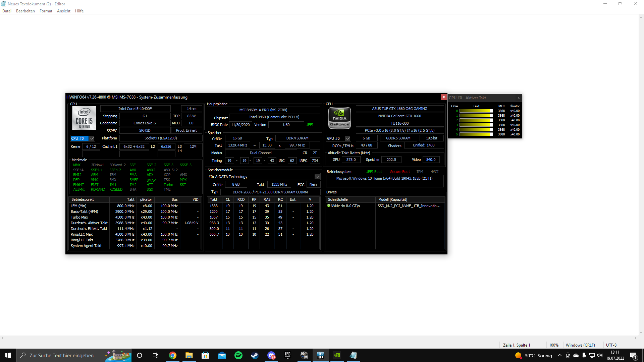The image size is (644, 362).
Task: Click the Windows search text field
Action: (x=61, y=355)
